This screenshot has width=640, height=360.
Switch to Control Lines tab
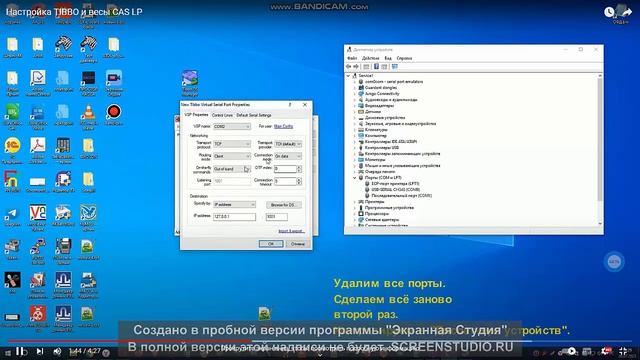tap(222, 116)
